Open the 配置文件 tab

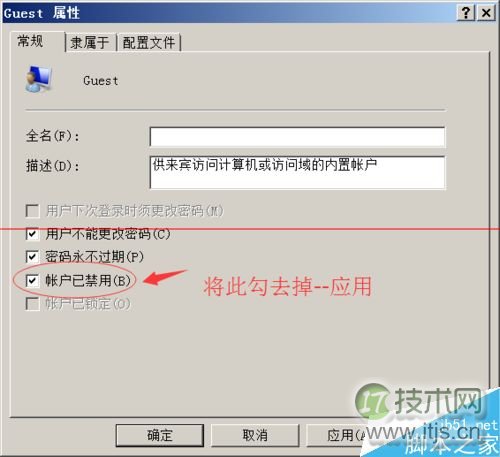[x=149, y=42]
